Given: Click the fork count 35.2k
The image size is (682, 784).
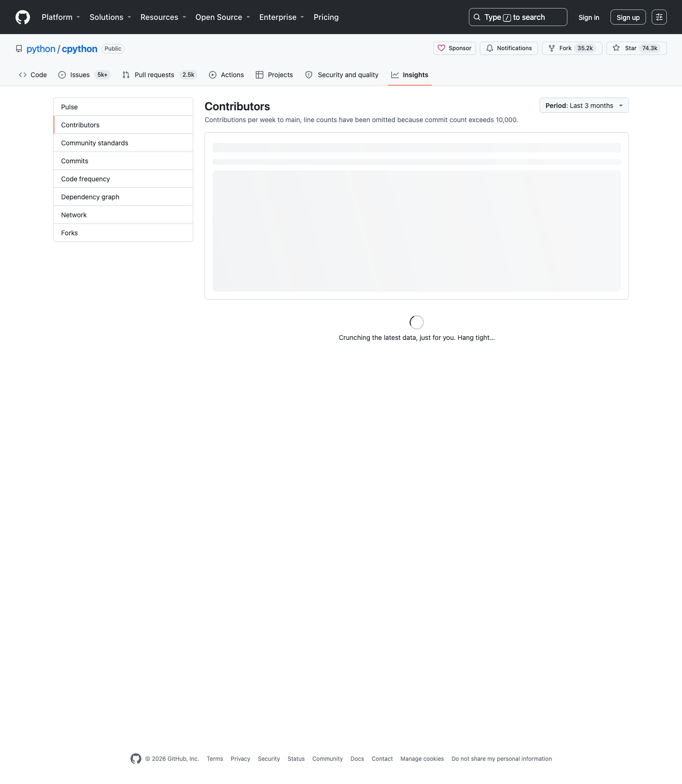Looking at the screenshot, I should [x=585, y=48].
